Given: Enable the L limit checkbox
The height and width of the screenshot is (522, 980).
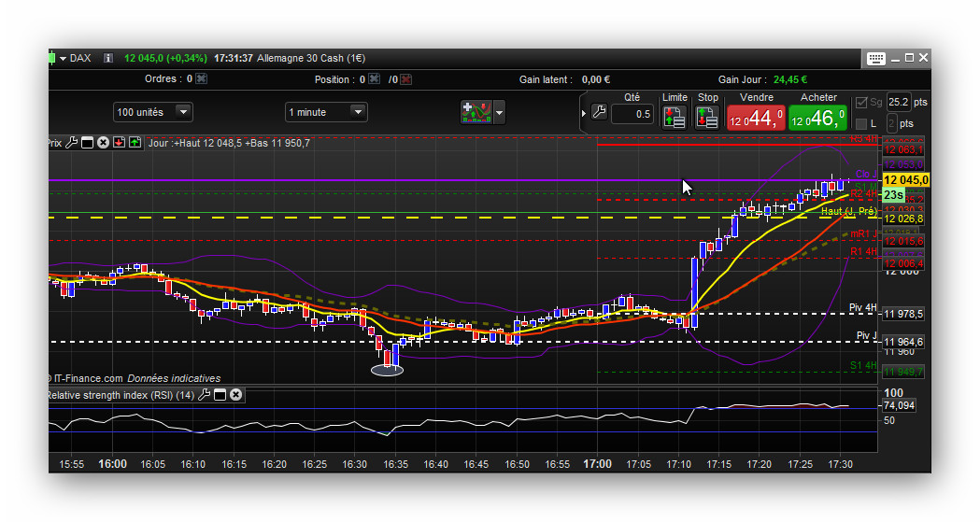Looking at the screenshot, I should pos(861,123).
